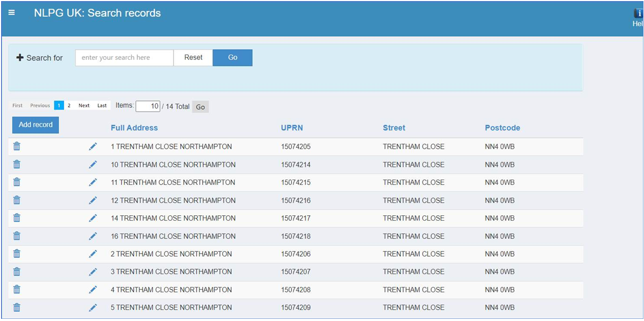Click address 5 TRENTHAM CLOSE NORTHAMPTON
The height and width of the screenshot is (321, 644).
171,308
